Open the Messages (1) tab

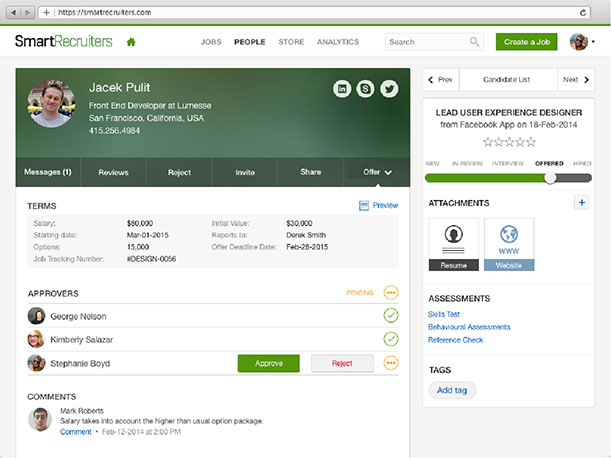48,172
